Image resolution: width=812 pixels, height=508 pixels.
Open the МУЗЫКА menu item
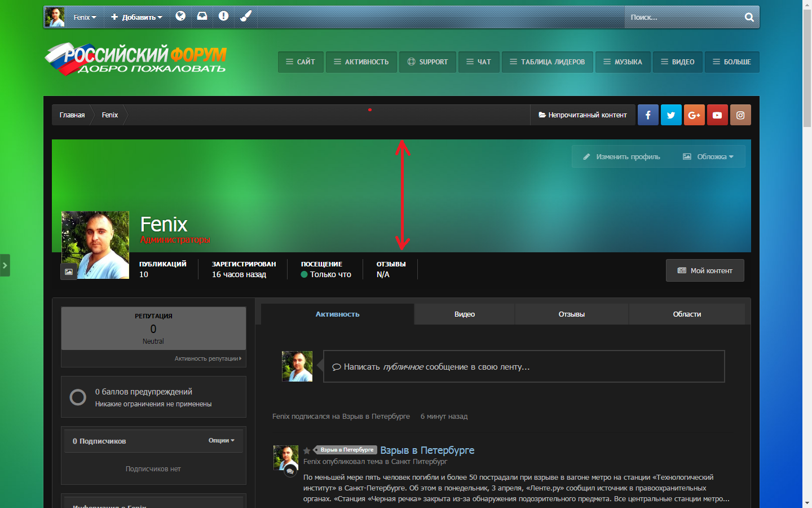[623, 62]
